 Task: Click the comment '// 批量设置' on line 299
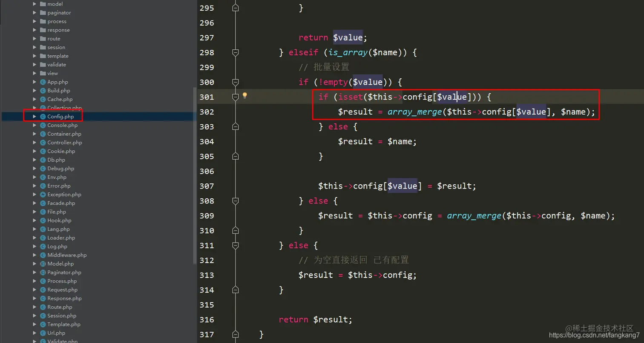(x=324, y=67)
